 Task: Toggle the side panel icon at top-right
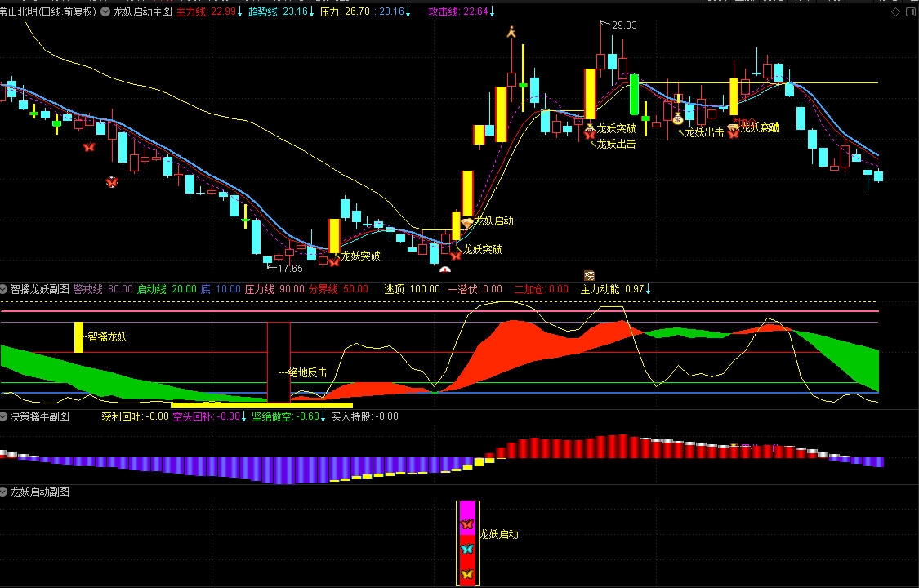click(x=910, y=11)
